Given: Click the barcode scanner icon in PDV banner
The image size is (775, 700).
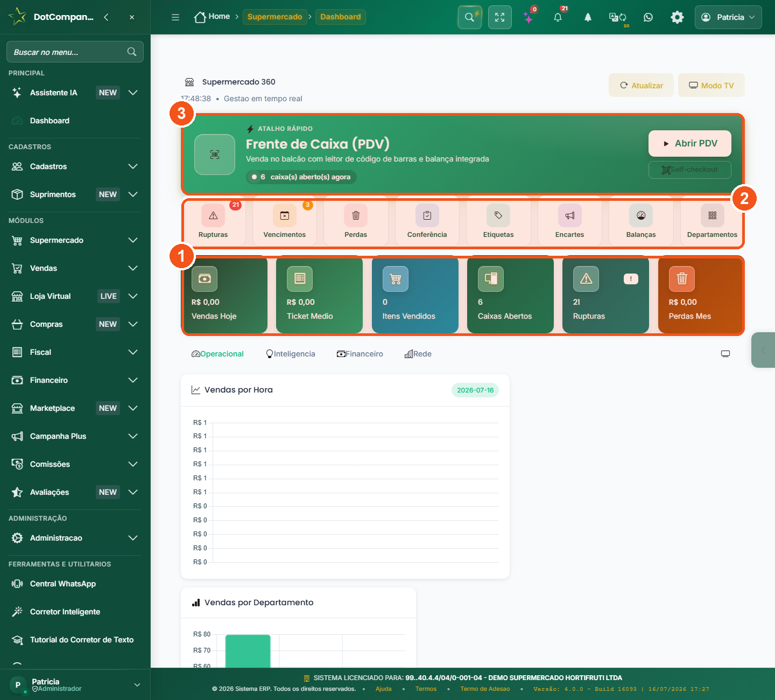Looking at the screenshot, I should click(x=215, y=155).
